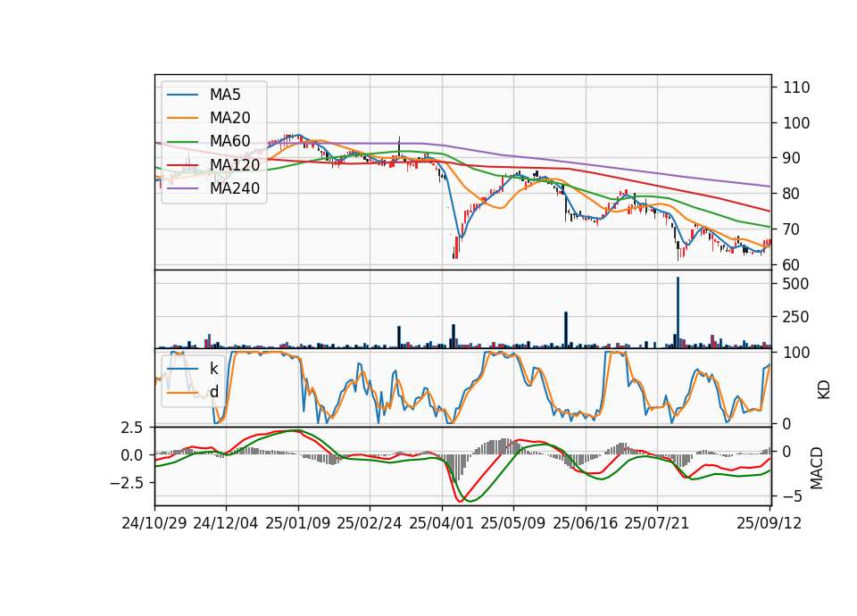This screenshot has width=857, height=616.
Task: Click the 500 volume axis value
Action: [795, 284]
